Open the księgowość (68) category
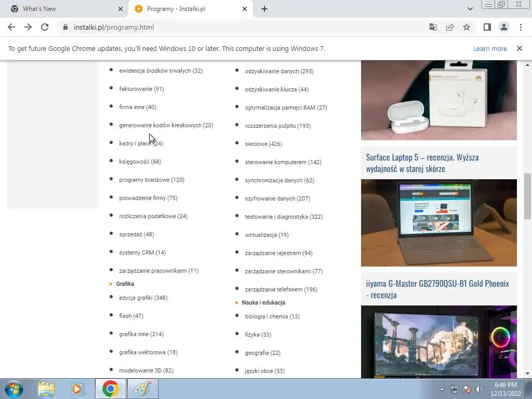 (140, 162)
